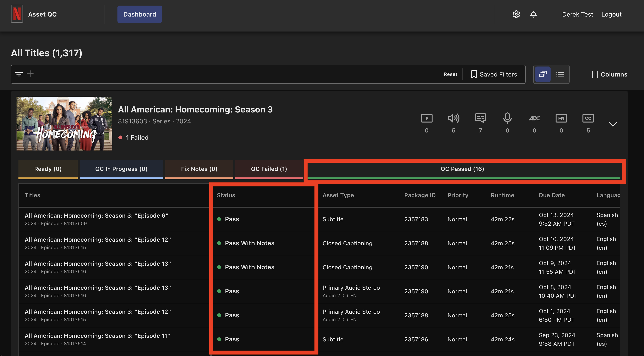644x356 pixels.
Task: Sort by the Runtime column header
Action: [x=502, y=195]
